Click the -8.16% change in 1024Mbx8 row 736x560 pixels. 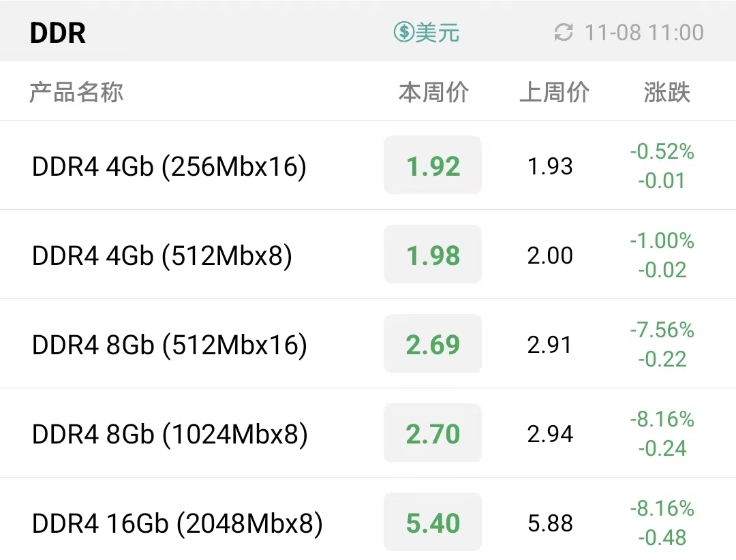[x=662, y=419]
